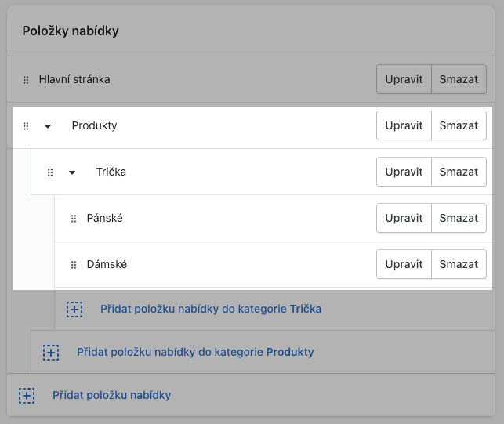
Task: Click drag handle icon beside Hlavní stránka
Action: (26, 79)
